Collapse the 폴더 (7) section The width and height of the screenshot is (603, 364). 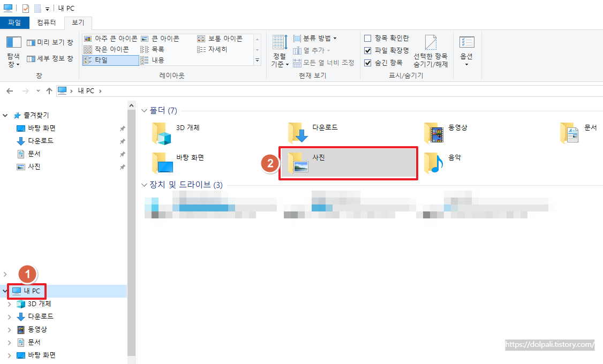(144, 110)
